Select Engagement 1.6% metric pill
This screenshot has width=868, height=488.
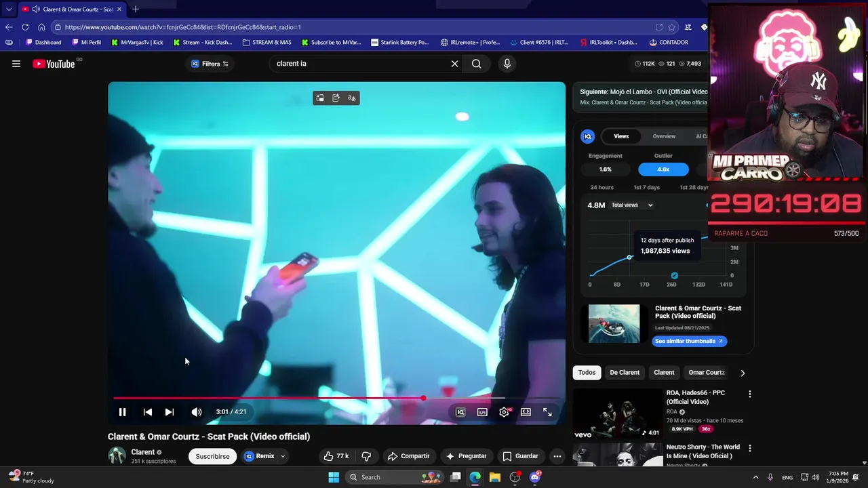(605, 169)
